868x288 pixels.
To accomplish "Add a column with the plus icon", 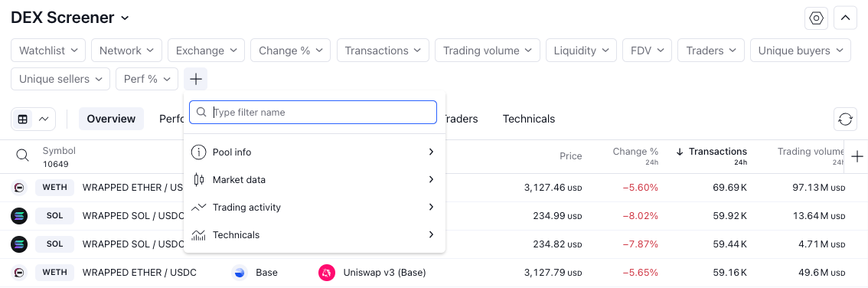I will (857, 156).
